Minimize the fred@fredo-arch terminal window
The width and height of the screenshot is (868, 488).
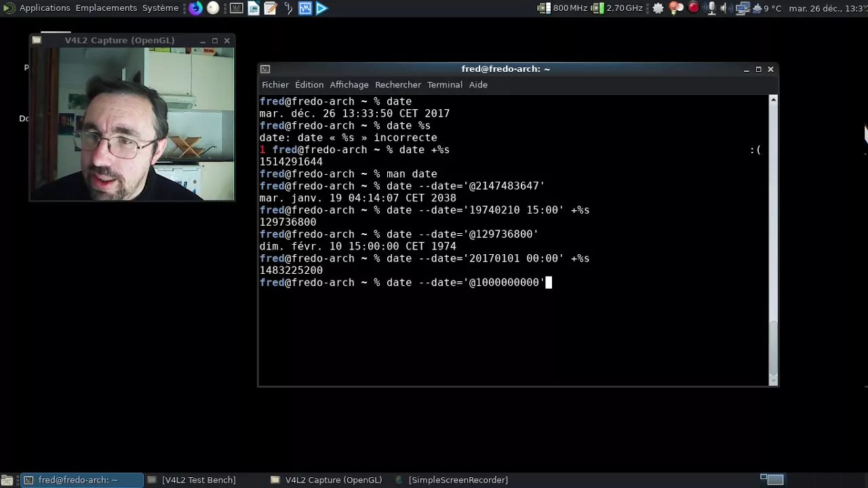tap(747, 69)
